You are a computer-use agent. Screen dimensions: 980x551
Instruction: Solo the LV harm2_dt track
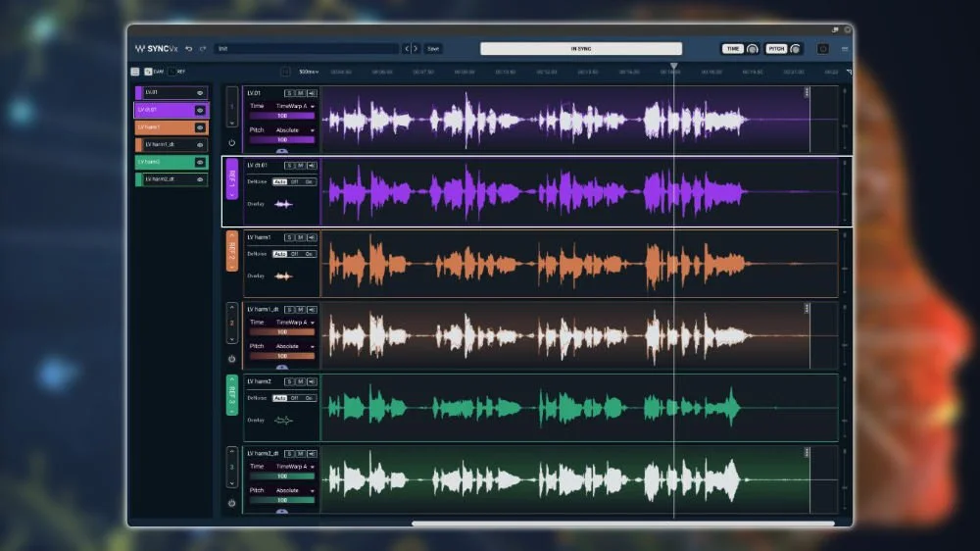289,453
